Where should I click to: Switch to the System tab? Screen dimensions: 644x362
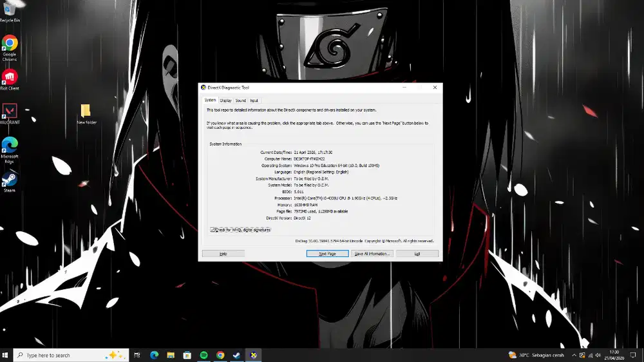tap(210, 100)
